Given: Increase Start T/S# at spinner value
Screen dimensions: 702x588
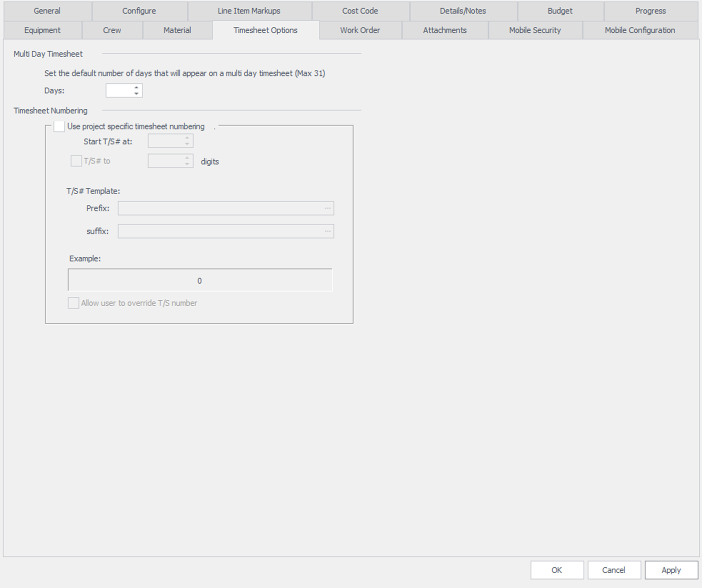Looking at the screenshot, I should 187,138.
